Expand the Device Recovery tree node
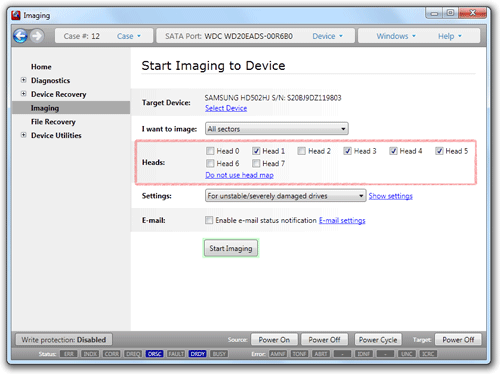This screenshot has height=374, width=500. pyautogui.click(x=23, y=94)
